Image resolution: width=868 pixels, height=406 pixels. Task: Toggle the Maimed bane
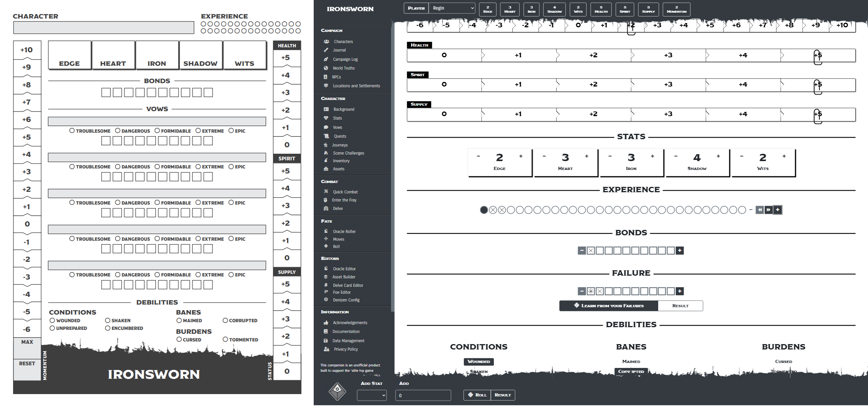click(x=631, y=361)
